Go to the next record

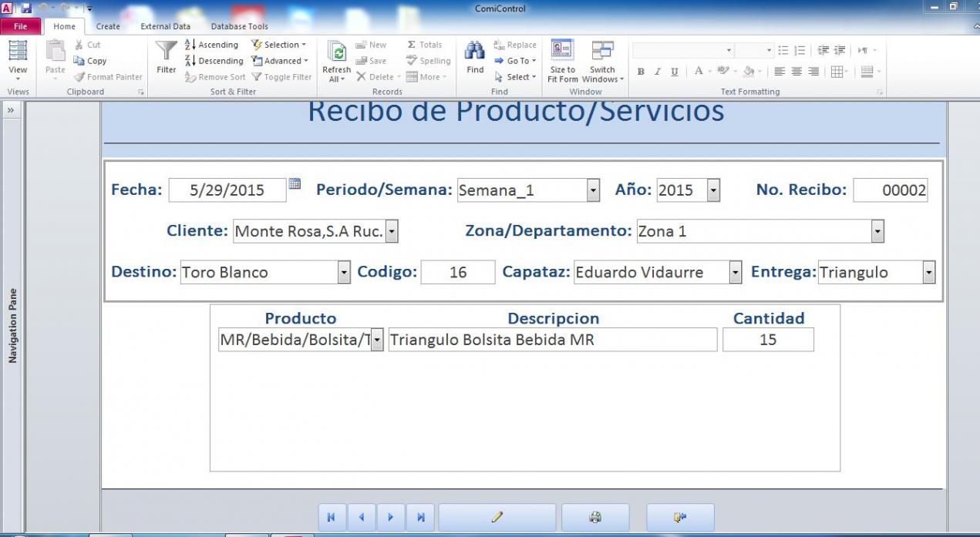(x=391, y=518)
